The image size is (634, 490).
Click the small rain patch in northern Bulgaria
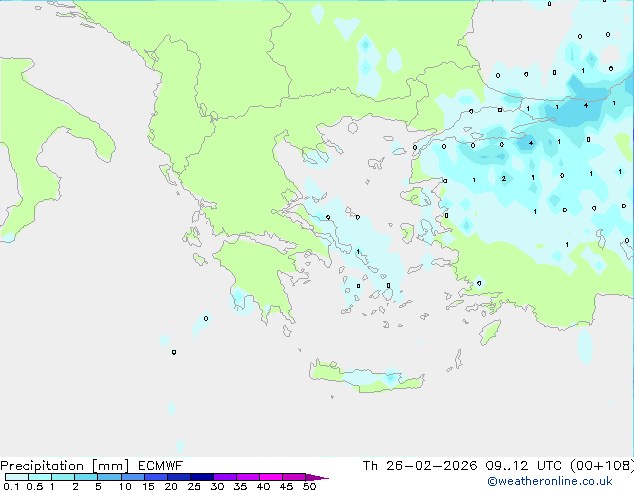[x=366, y=45]
